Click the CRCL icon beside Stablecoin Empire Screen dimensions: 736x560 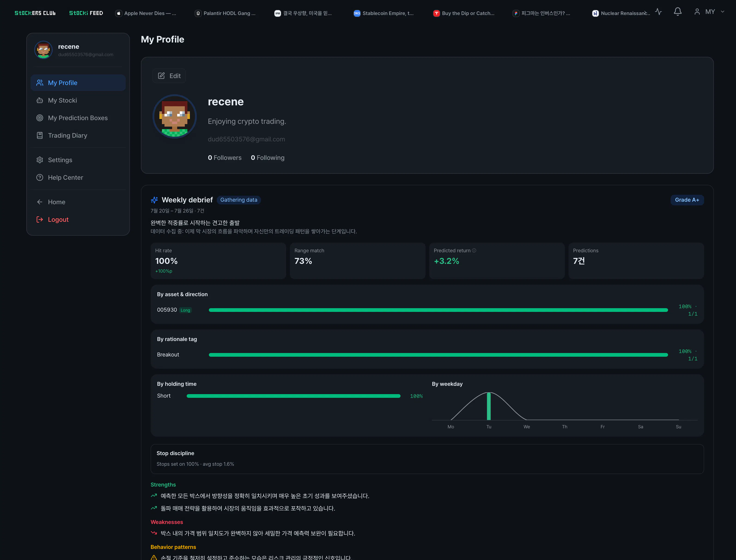(x=357, y=13)
